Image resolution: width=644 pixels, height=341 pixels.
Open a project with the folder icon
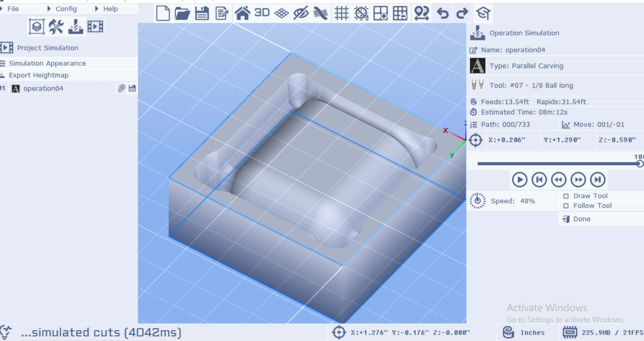182,13
